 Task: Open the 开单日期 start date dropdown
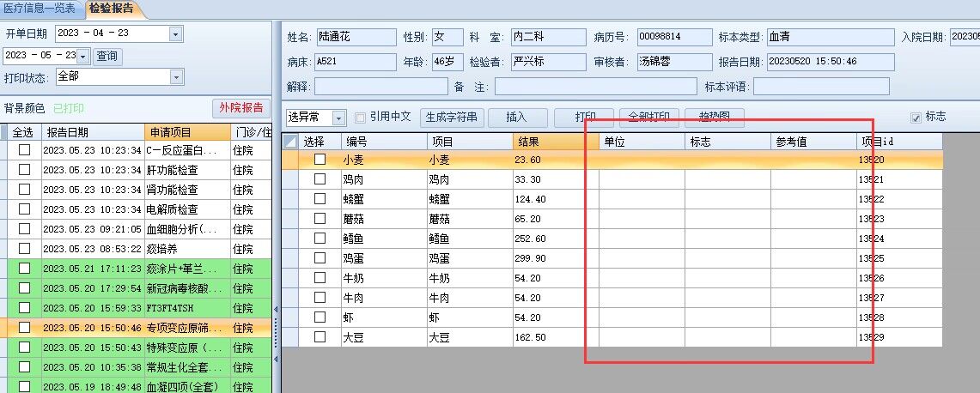point(175,33)
